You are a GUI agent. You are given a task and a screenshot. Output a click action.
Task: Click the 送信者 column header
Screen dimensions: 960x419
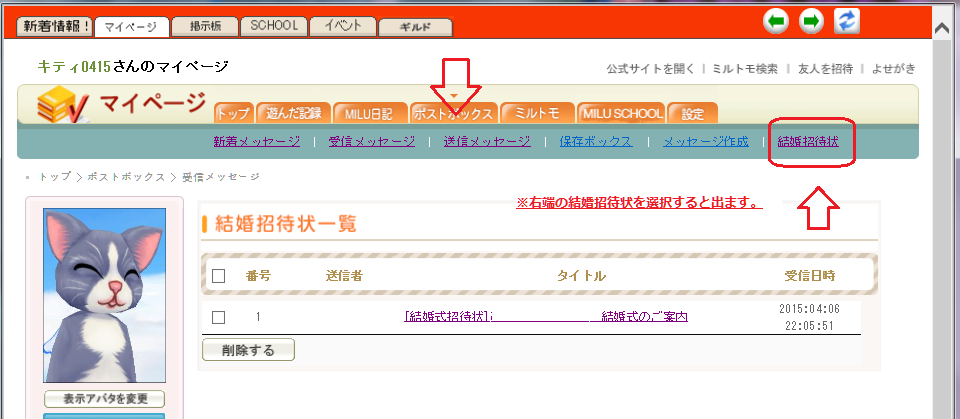coord(344,276)
